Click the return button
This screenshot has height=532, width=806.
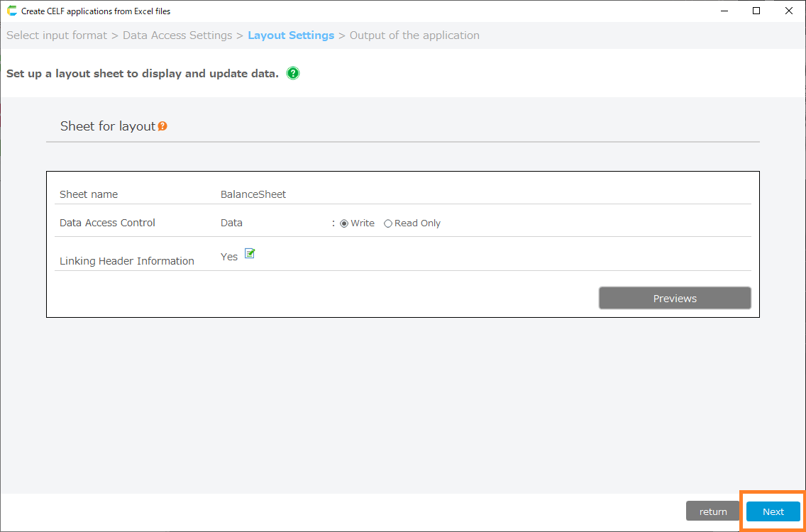(x=713, y=511)
